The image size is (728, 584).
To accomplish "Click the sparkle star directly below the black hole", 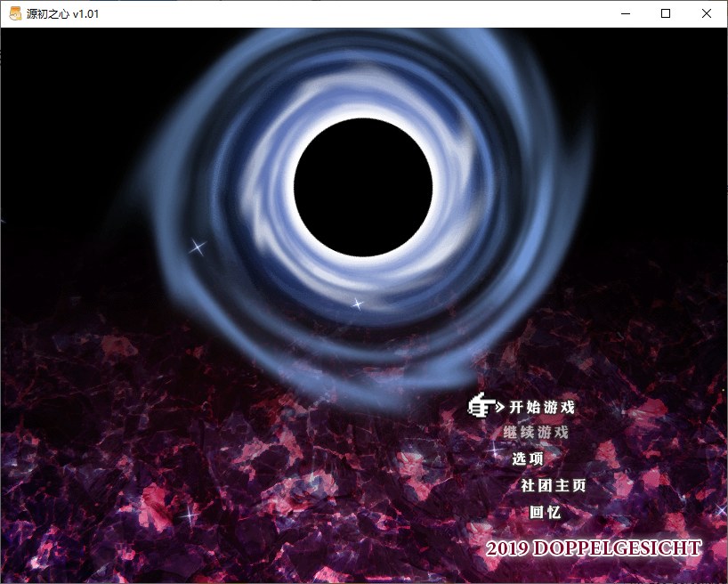I will pyautogui.click(x=358, y=304).
